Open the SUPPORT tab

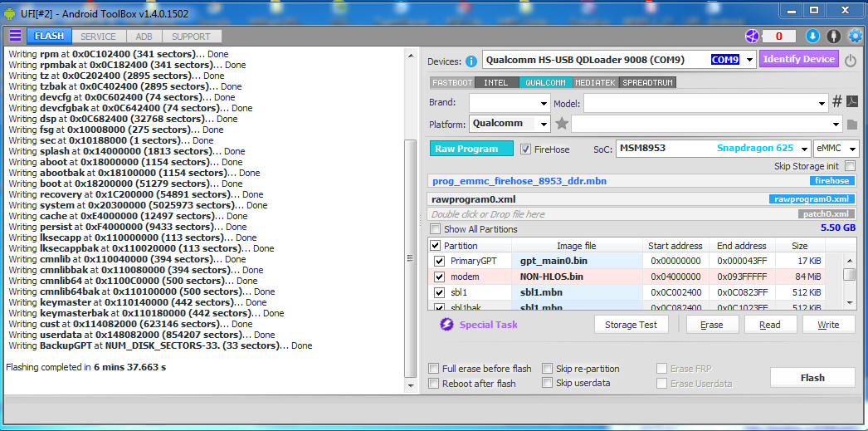[x=191, y=37]
